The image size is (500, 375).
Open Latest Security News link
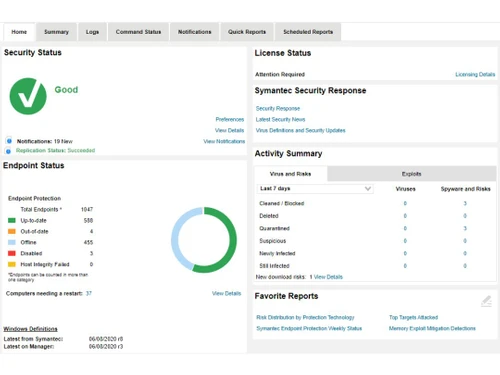pyautogui.click(x=280, y=119)
